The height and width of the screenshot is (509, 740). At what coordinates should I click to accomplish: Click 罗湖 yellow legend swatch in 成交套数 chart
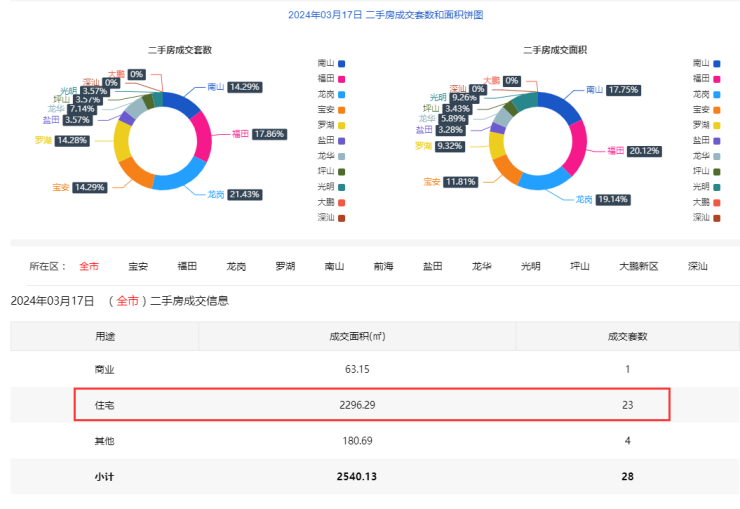342,124
